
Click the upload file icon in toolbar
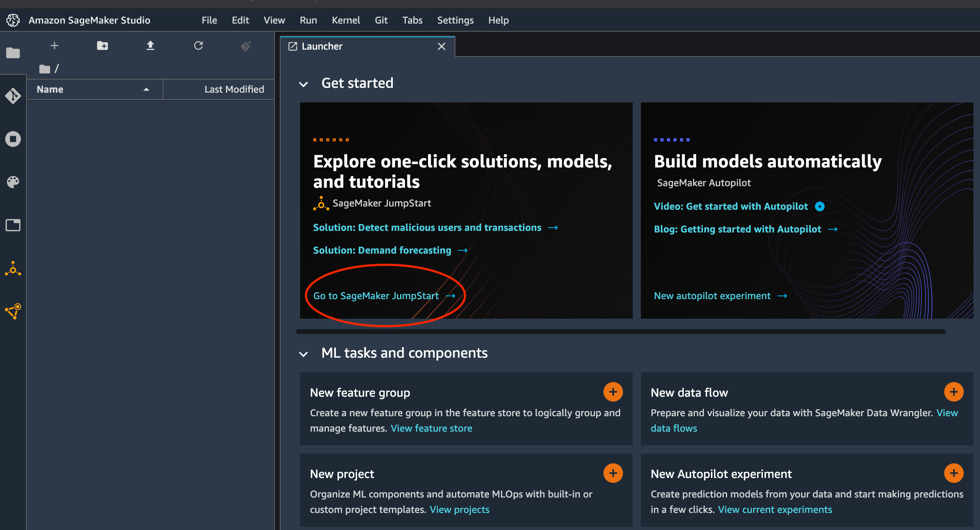[x=150, y=45]
